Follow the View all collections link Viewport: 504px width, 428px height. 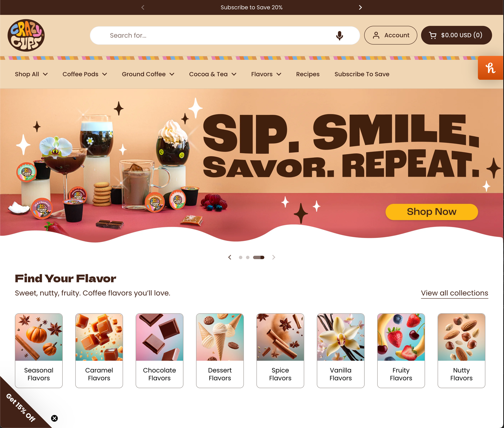455,293
